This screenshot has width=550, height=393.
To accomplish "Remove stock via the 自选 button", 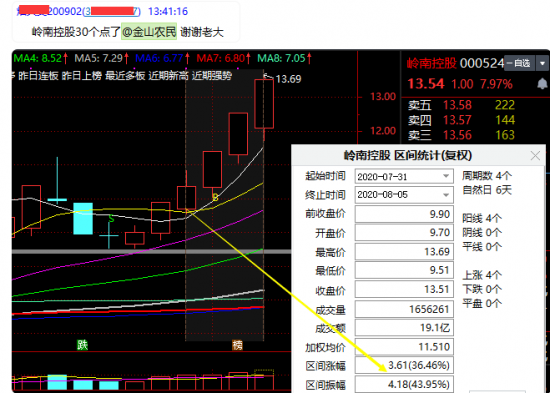I will [519, 64].
